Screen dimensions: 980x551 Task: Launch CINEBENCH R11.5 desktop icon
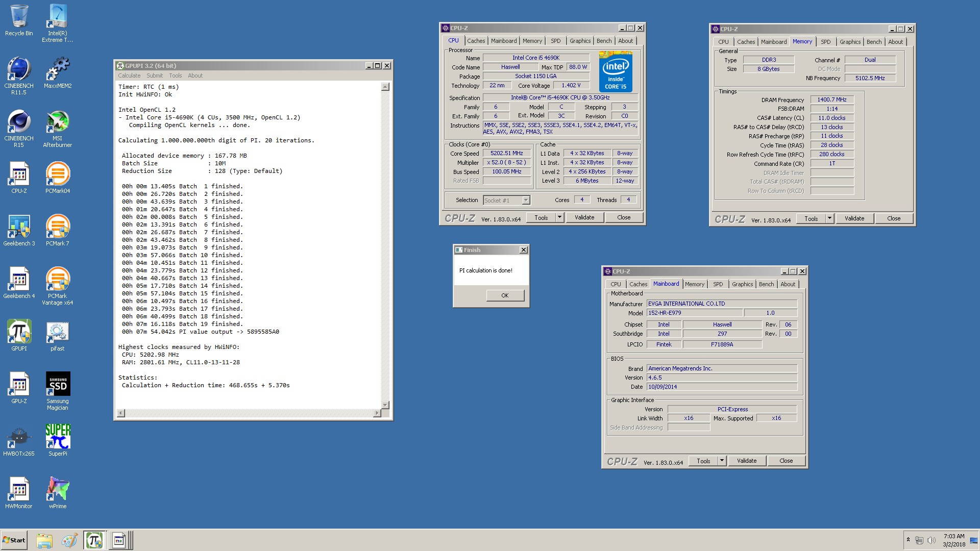(19, 76)
